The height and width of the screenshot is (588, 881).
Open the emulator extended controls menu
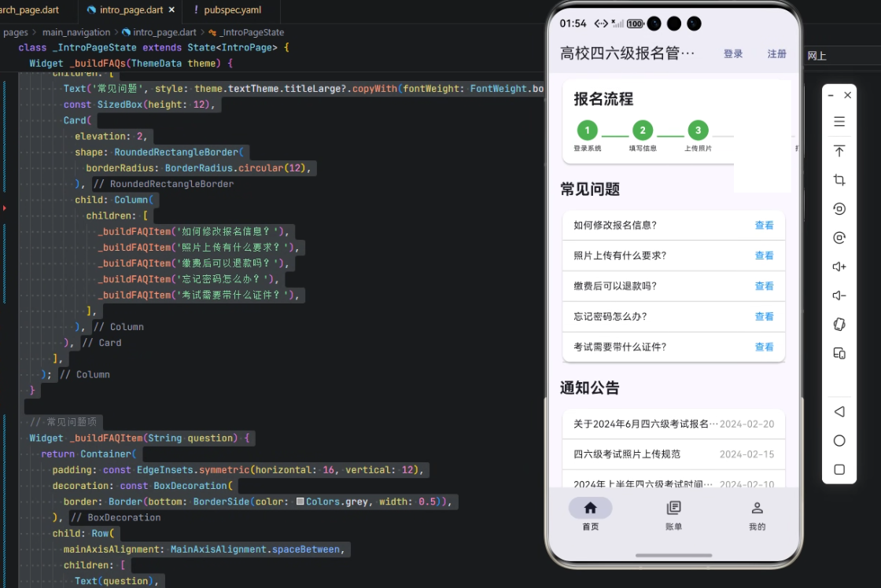pos(839,121)
